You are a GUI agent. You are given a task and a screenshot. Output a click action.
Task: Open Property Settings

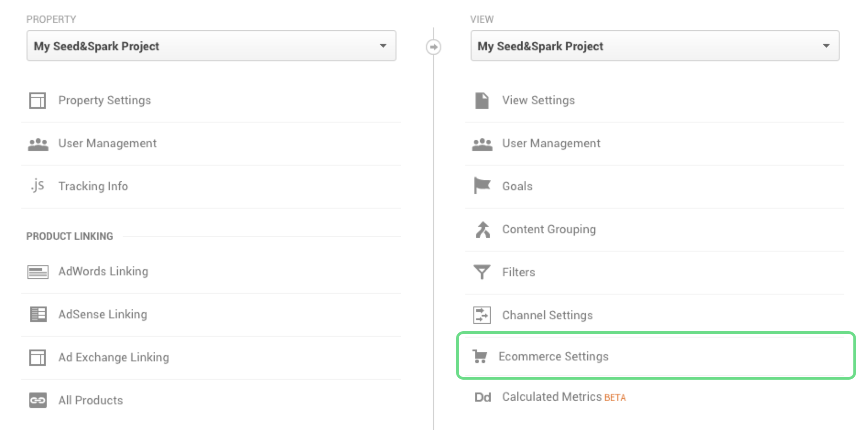pos(104,101)
